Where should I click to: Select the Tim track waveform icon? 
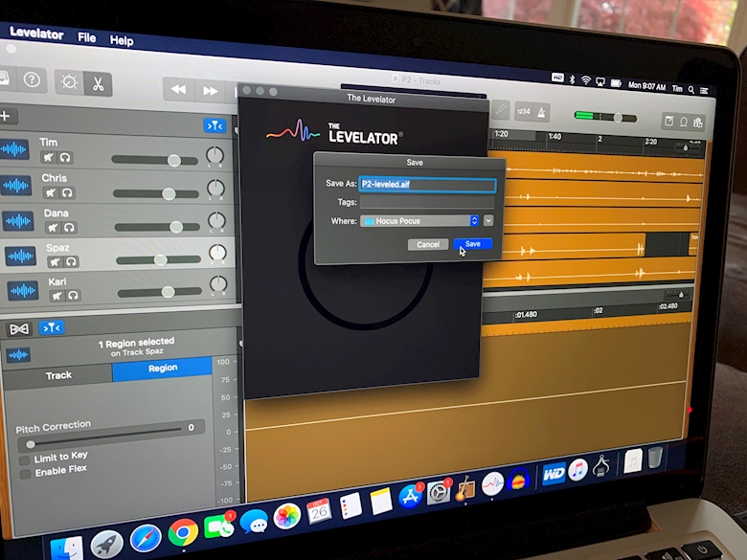[13, 149]
